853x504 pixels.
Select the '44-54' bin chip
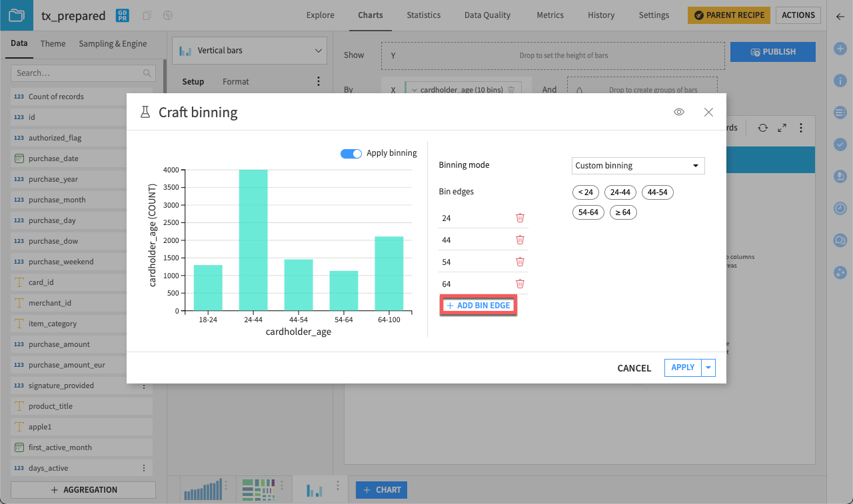tap(657, 192)
